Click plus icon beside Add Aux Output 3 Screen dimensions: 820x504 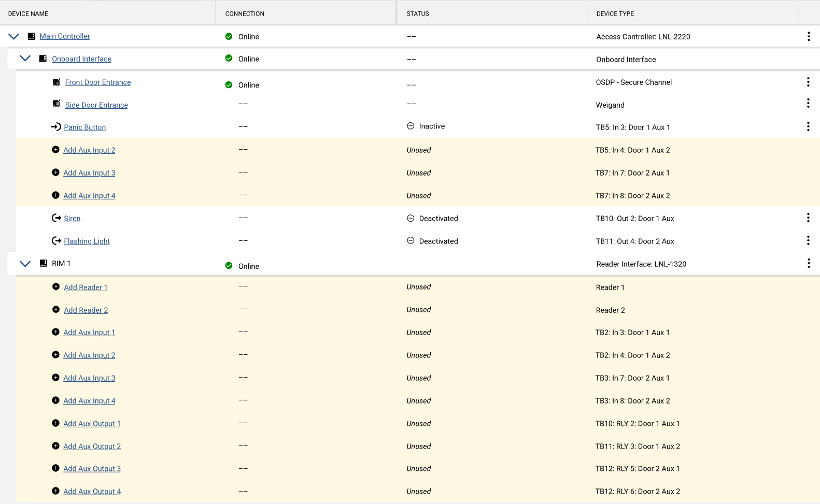pos(55,468)
